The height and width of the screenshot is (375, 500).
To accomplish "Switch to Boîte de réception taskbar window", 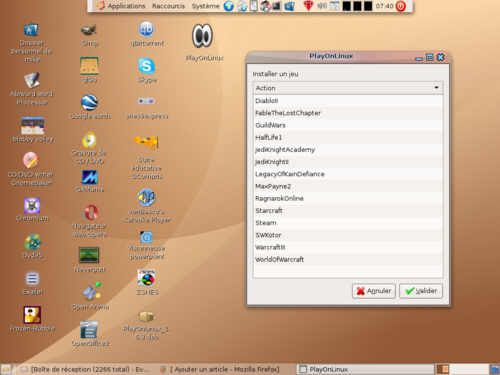I will click(84, 369).
